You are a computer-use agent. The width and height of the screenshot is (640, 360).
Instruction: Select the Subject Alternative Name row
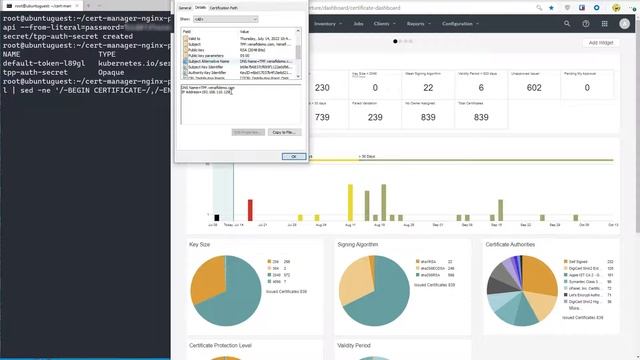[239, 61]
